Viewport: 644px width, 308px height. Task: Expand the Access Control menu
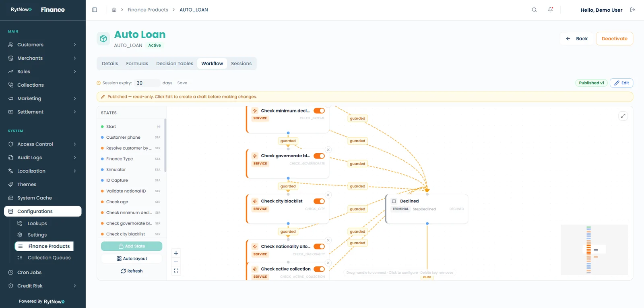tap(43, 144)
